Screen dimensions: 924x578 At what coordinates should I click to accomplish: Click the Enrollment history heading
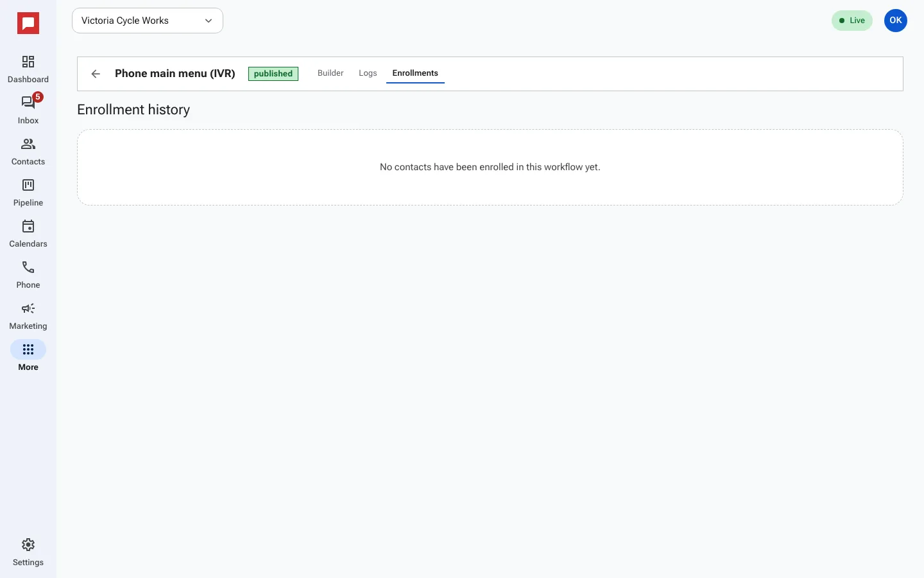(133, 110)
